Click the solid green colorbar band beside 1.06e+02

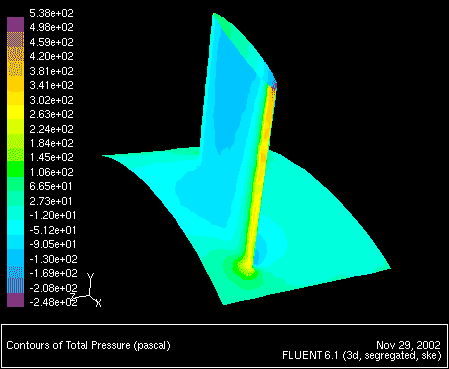pyautogui.click(x=15, y=169)
